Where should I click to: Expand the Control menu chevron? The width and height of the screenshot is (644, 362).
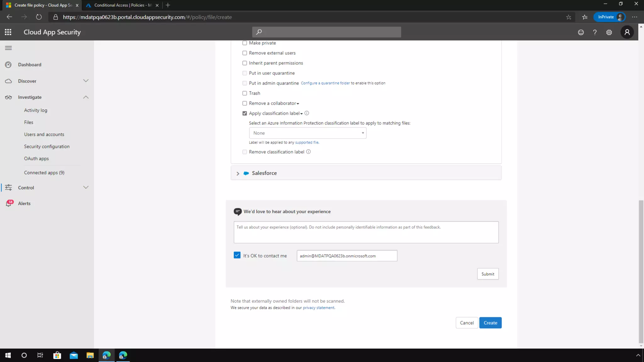click(86, 187)
